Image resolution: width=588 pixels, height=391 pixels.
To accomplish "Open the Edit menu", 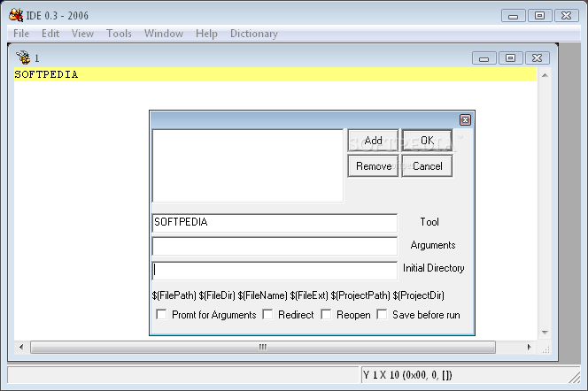I will coord(50,34).
